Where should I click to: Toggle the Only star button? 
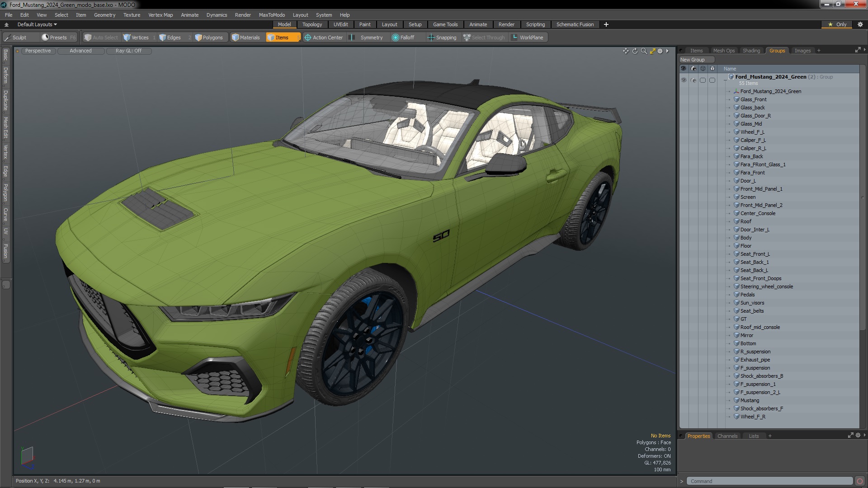(x=837, y=24)
